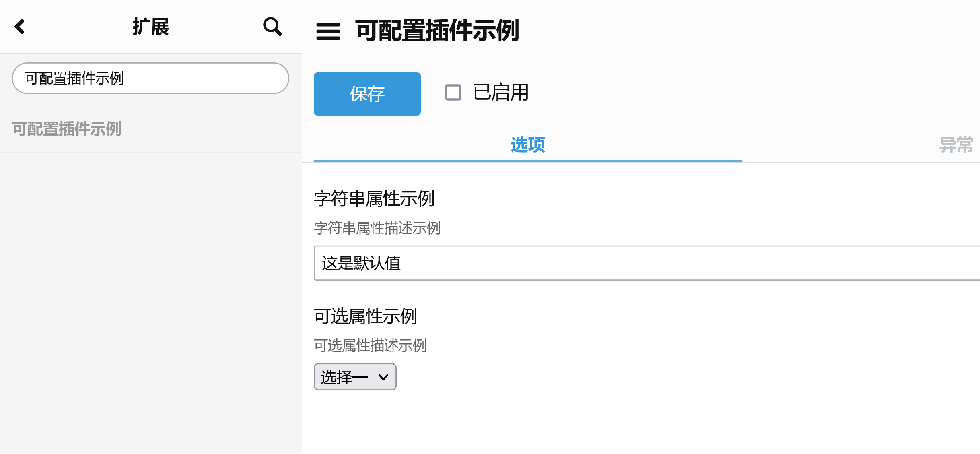Select 可配置插件示例 in the sidebar list

(x=67, y=129)
